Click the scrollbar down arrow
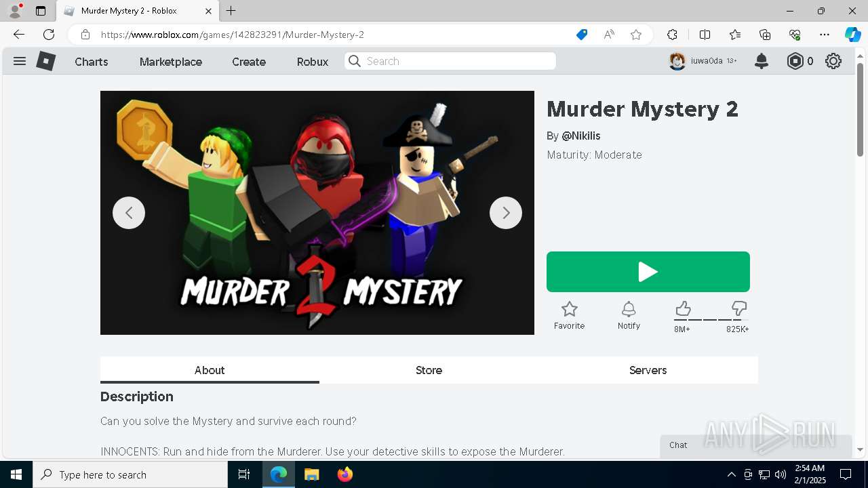 [x=860, y=450]
